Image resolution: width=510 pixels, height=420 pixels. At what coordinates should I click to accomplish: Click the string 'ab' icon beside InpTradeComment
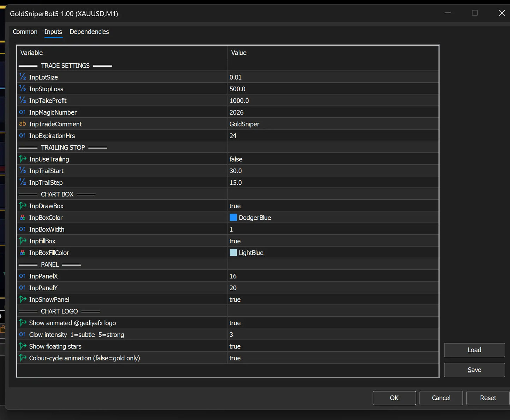tap(23, 124)
